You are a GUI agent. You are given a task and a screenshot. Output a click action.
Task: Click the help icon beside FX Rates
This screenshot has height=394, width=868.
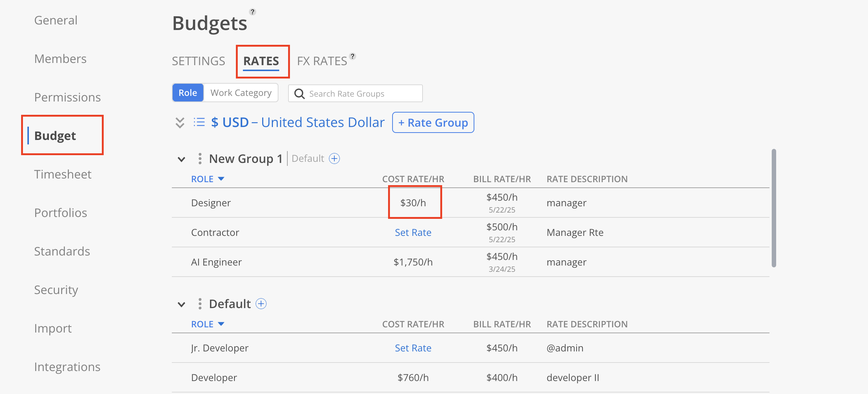(353, 56)
